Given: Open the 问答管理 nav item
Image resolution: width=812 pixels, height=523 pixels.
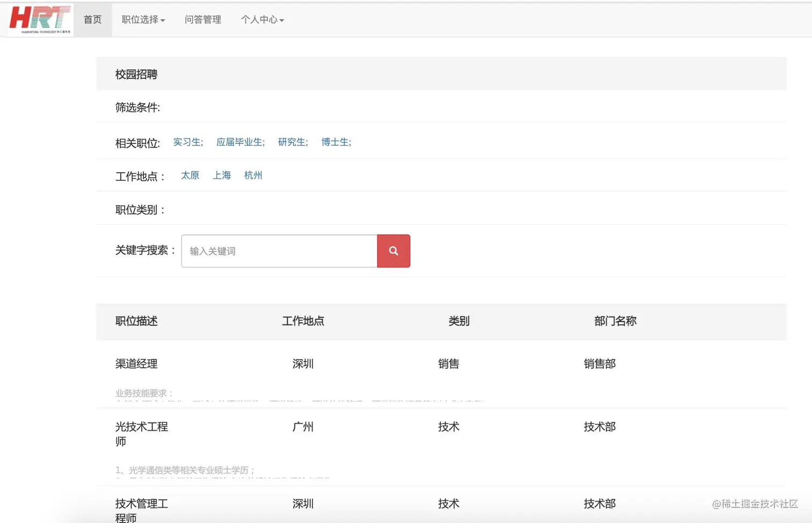Looking at the screenshot, I should [x=203, y=20].
